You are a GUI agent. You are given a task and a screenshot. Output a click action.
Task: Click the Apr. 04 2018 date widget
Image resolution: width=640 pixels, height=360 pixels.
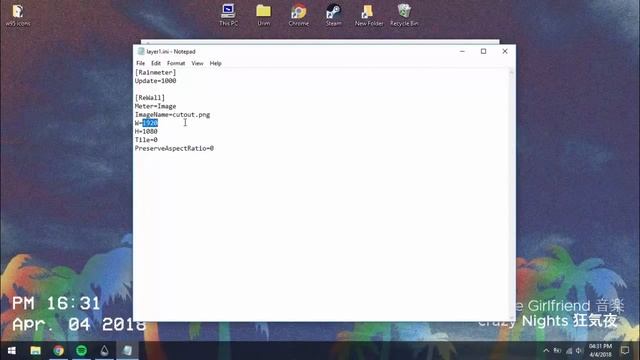(79, 324)
